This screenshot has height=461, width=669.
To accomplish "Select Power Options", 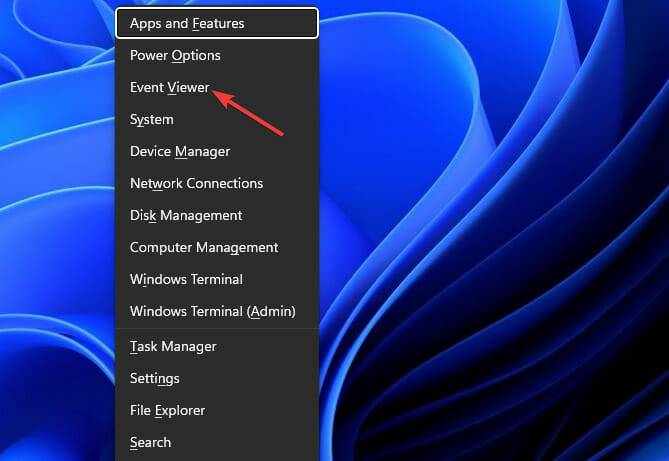I will (217, 55).
